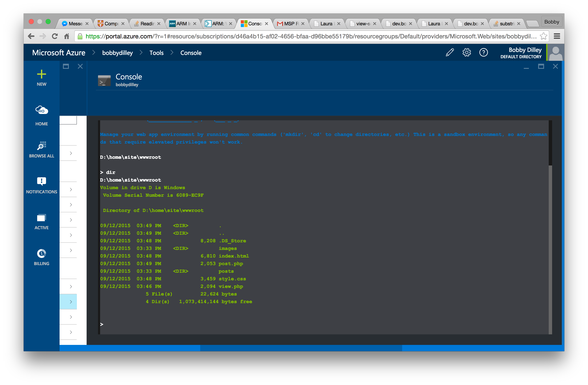
Task: Click the pencil customize icon in header
Action: click(450, 53)
